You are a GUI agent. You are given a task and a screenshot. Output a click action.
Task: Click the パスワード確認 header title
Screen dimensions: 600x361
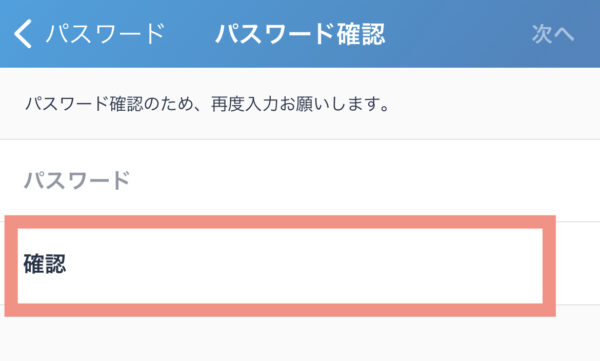click(300, 34)
